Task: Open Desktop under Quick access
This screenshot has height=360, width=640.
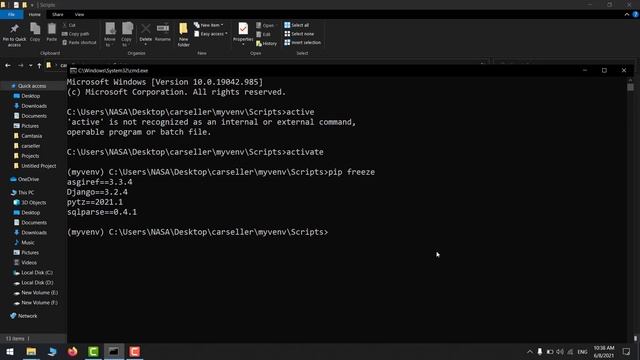Action: click(x=27, y=96)
